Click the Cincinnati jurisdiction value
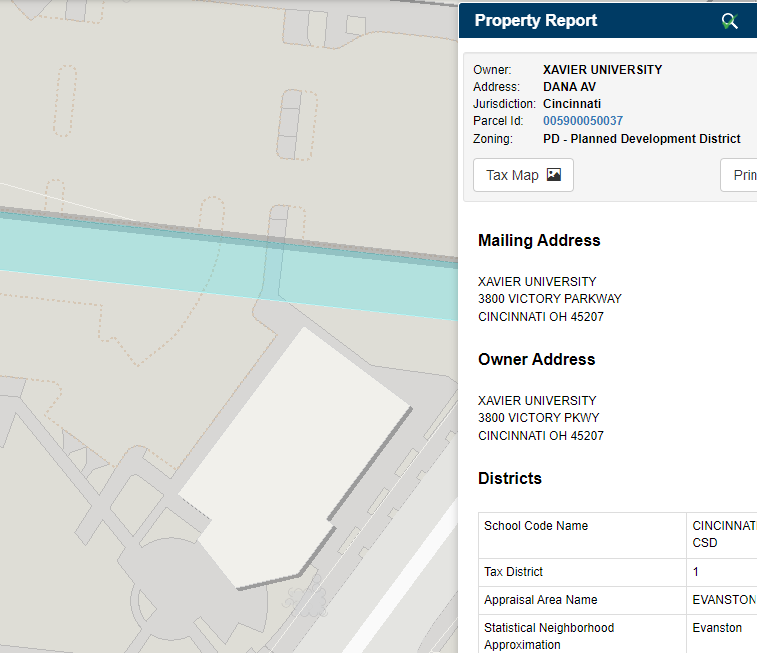The image size is (757, 653). [x=572, y=104]
